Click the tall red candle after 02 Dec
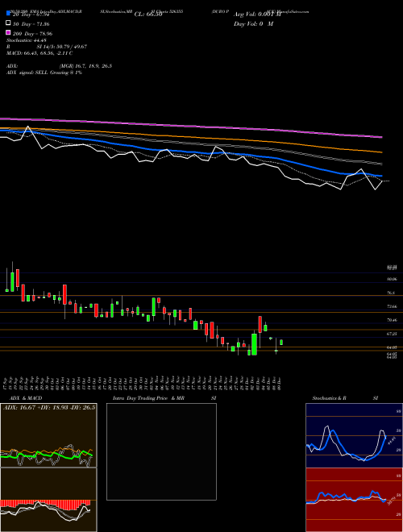403x532 pixels. tap(260, 324)
